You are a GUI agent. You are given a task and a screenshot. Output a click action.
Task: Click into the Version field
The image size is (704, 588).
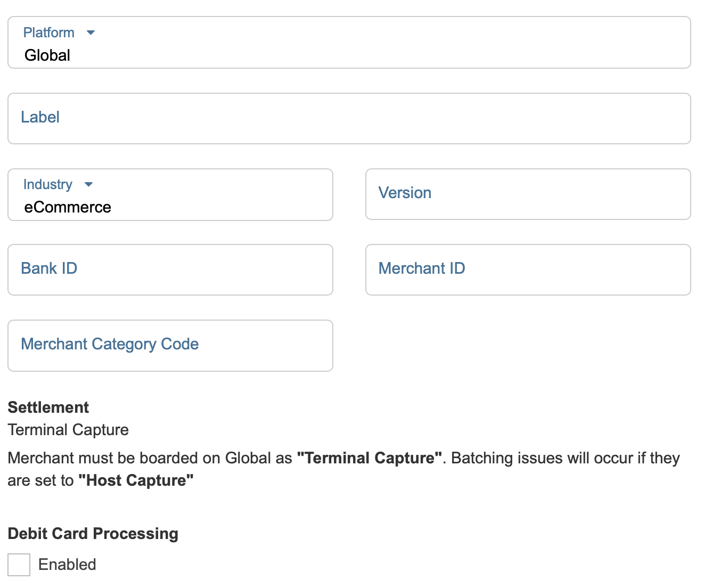(528, 194)
